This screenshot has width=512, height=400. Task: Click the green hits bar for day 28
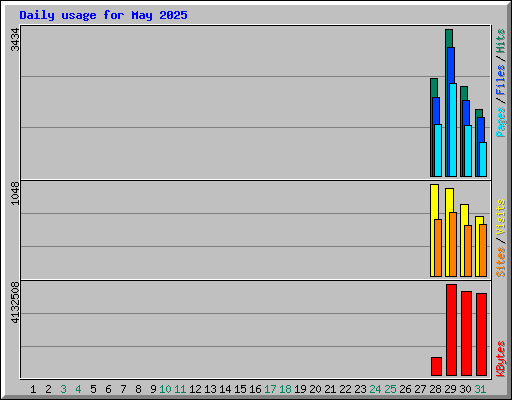click(434, 87)
